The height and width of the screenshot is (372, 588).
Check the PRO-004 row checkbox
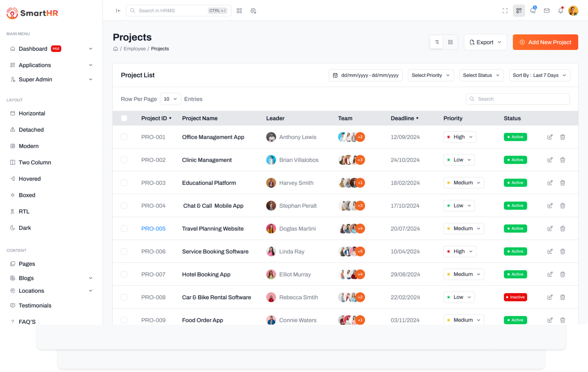pyautogui.click(x=124, y=205)
